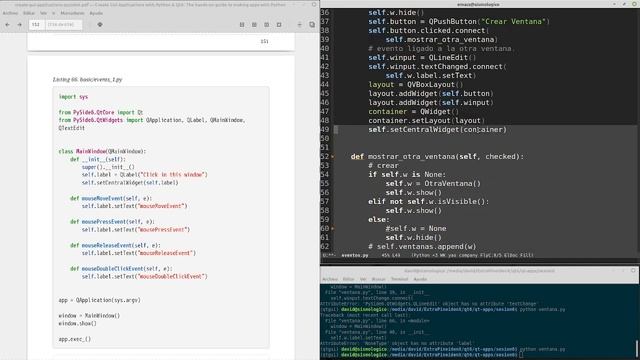Image resolution: width=640 pixels, height=360 pixels.
Task: Click third of four view icons, PDF toolbar
Action: [267, 25]
